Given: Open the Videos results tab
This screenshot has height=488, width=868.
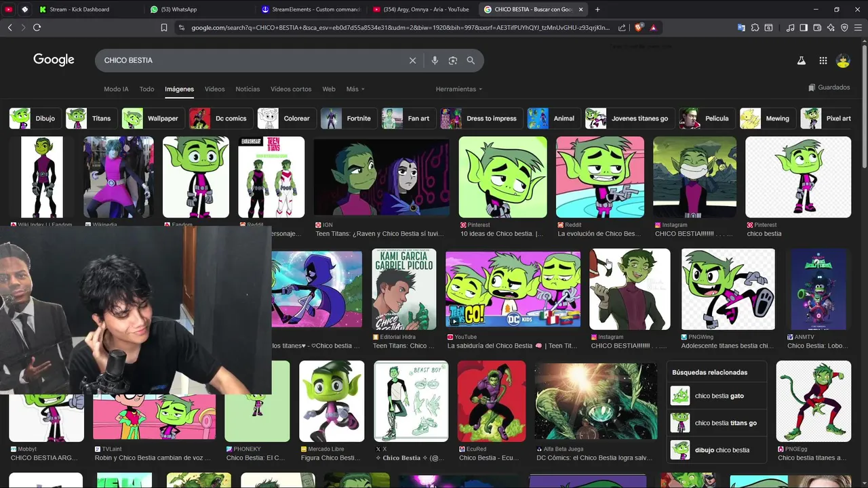Looking at the screenshot, I should click(214, 89).
